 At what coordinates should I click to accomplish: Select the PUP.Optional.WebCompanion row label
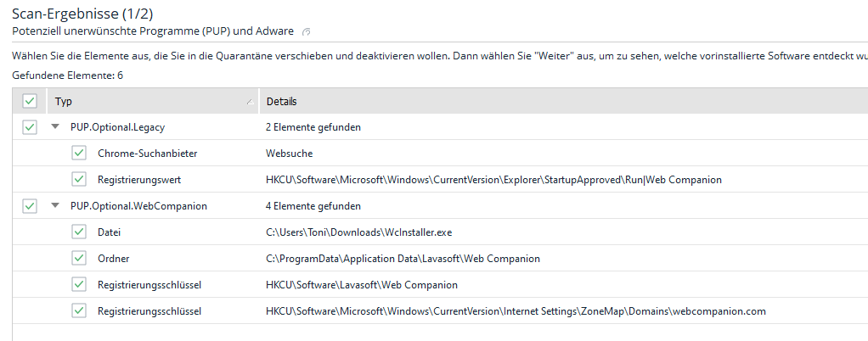coord(138,206)
